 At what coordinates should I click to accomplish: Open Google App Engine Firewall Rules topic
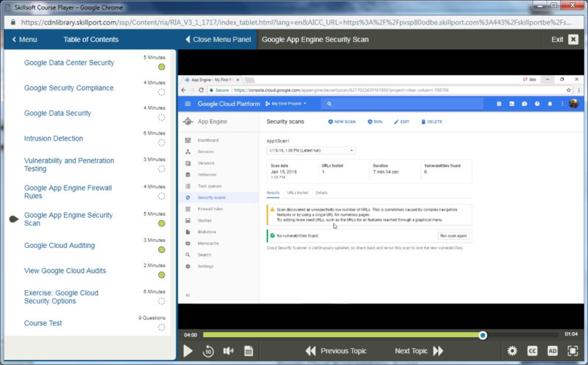click(68, 192)
